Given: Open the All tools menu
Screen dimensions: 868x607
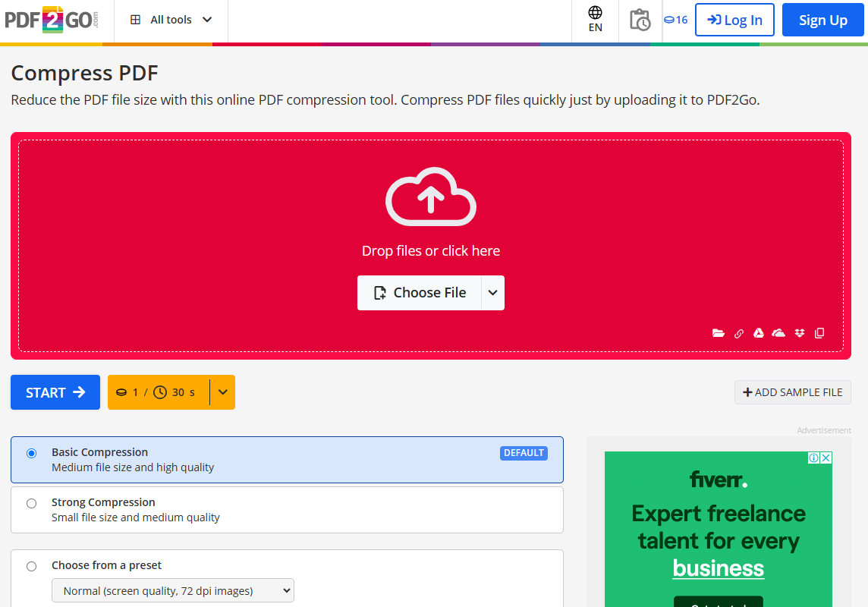Looking at the screenshot, I should pos(171,20).
